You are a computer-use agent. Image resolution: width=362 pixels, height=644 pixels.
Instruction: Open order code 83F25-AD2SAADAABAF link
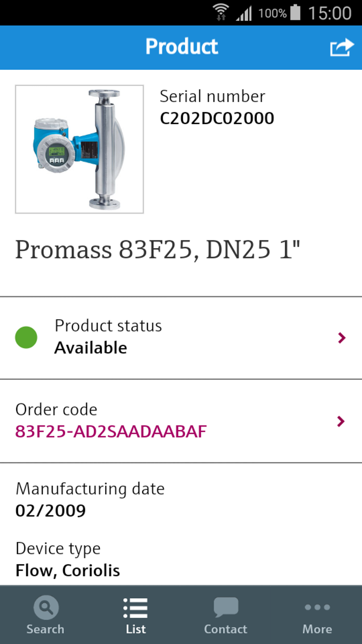(x=111, y=432)
